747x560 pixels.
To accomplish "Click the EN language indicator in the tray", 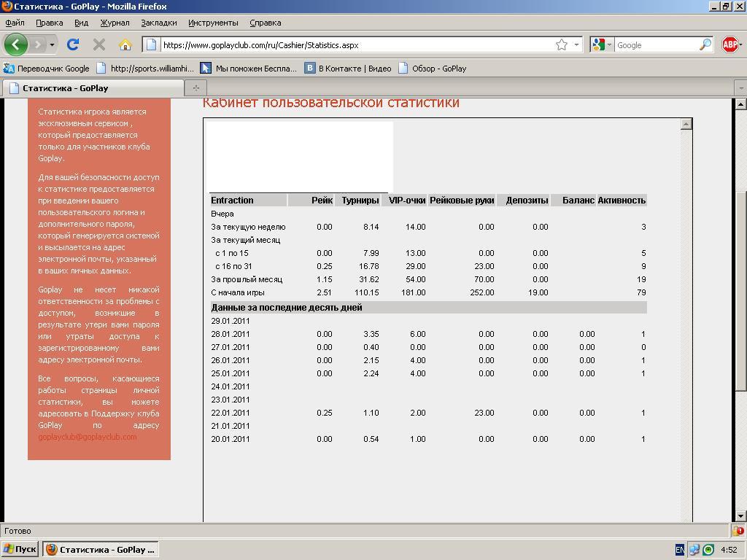I will (x=680, y=550).
